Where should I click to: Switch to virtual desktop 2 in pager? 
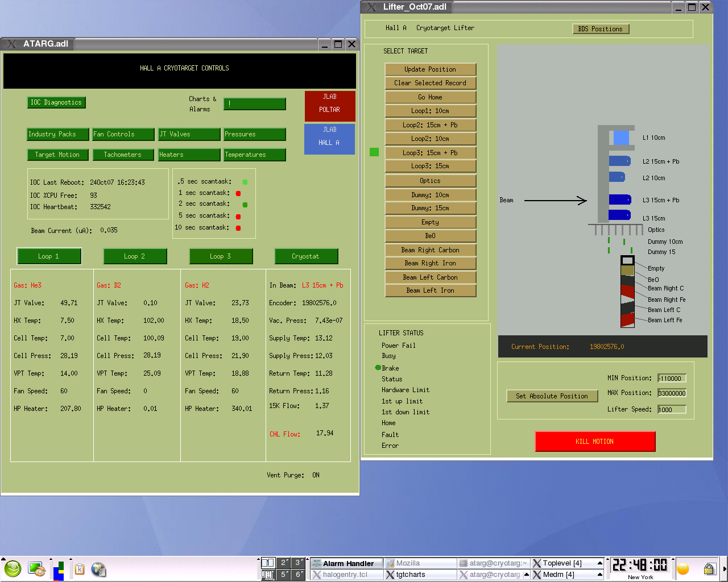tap(284, 563)
